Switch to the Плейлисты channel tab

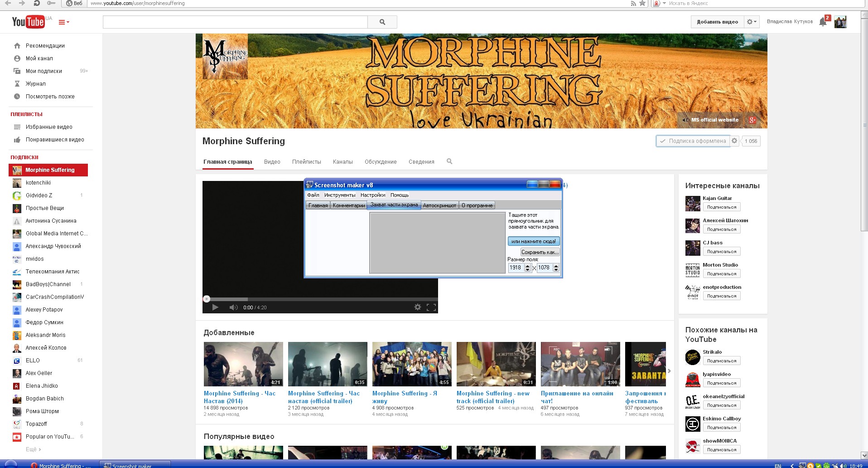[307, 162]
